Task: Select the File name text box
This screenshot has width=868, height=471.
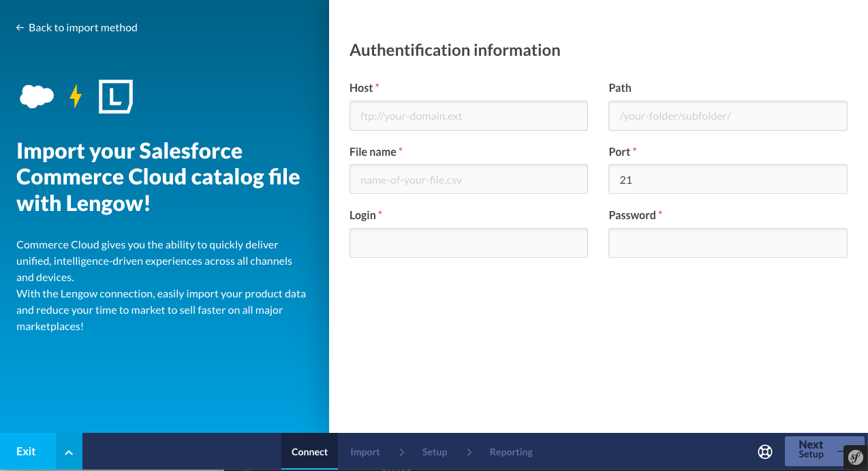Action: [468, 180]
